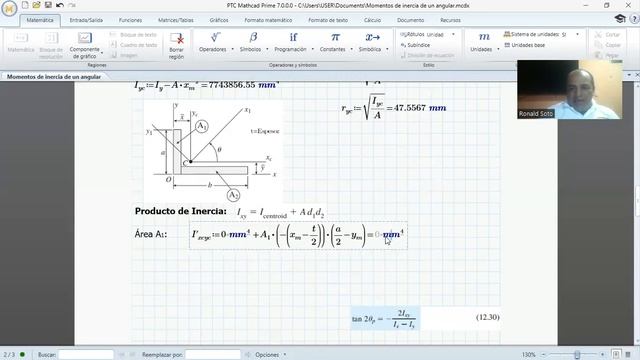Create a new worksheet from quick access toolbar

(25, 5)
